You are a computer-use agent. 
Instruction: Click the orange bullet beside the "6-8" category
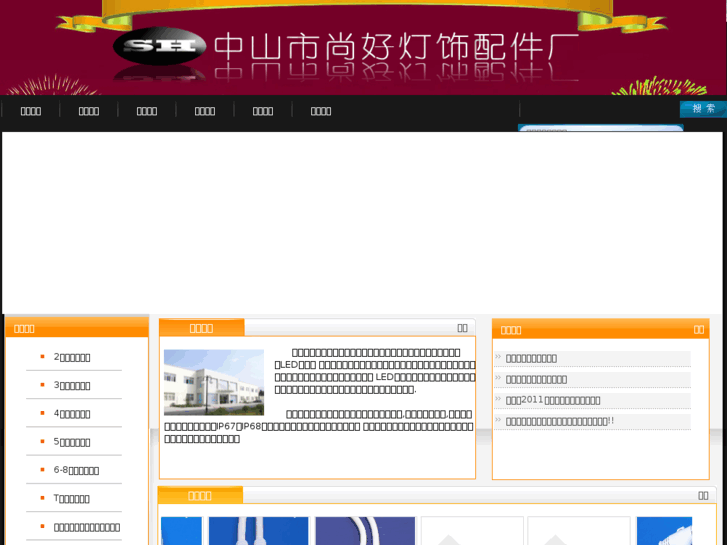[42, 469]
